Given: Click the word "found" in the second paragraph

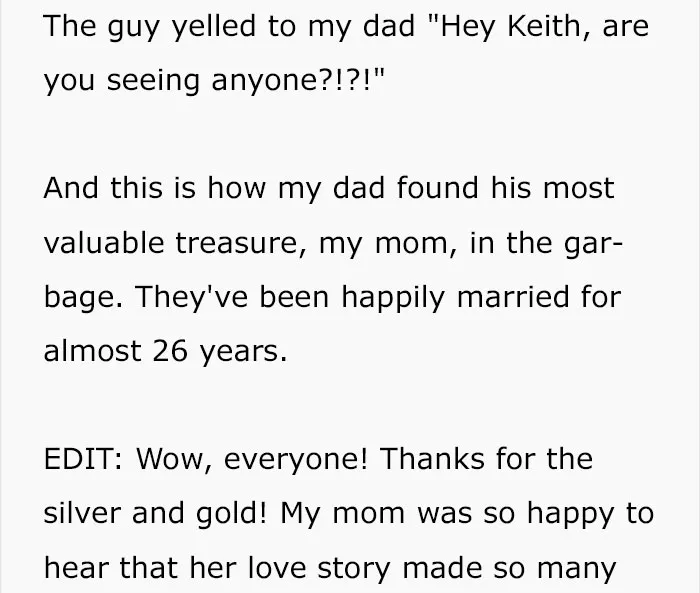Looking at the screenshot, I should [437, 188].
